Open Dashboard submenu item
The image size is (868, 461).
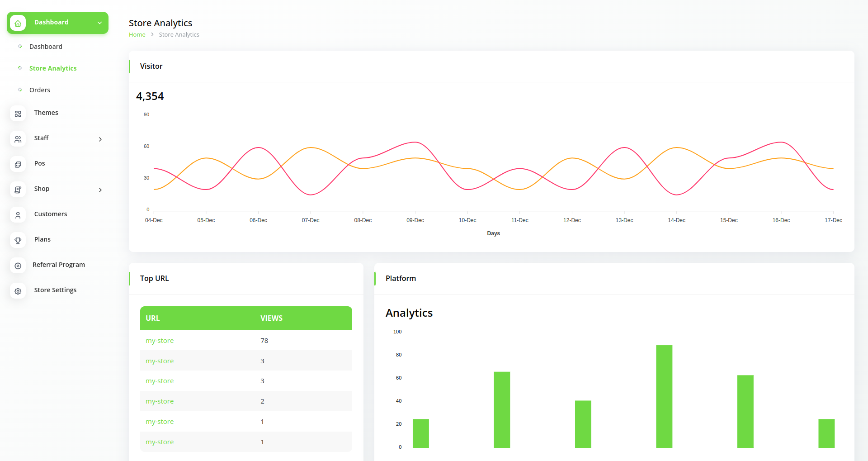(46, 47)
